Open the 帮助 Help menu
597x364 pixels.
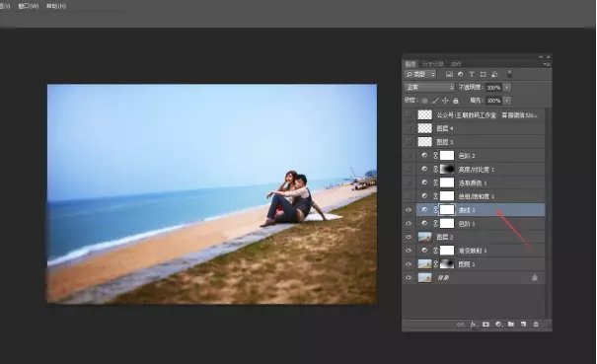56,6
